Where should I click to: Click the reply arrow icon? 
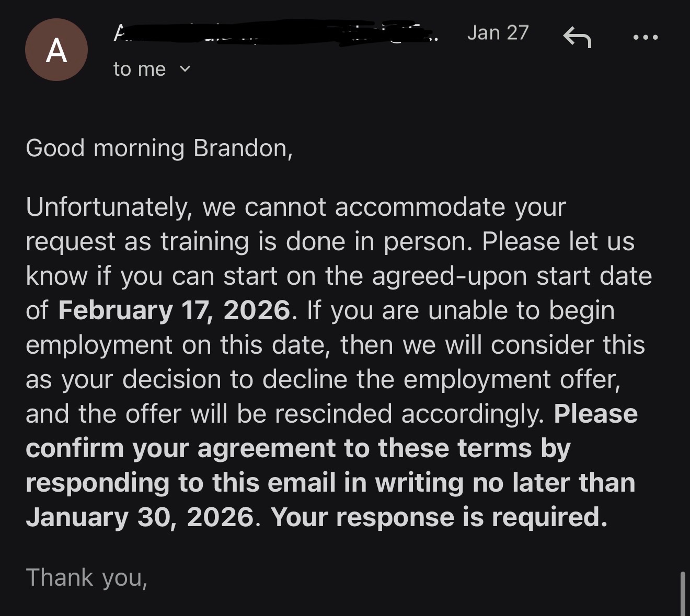coord(577,38)
